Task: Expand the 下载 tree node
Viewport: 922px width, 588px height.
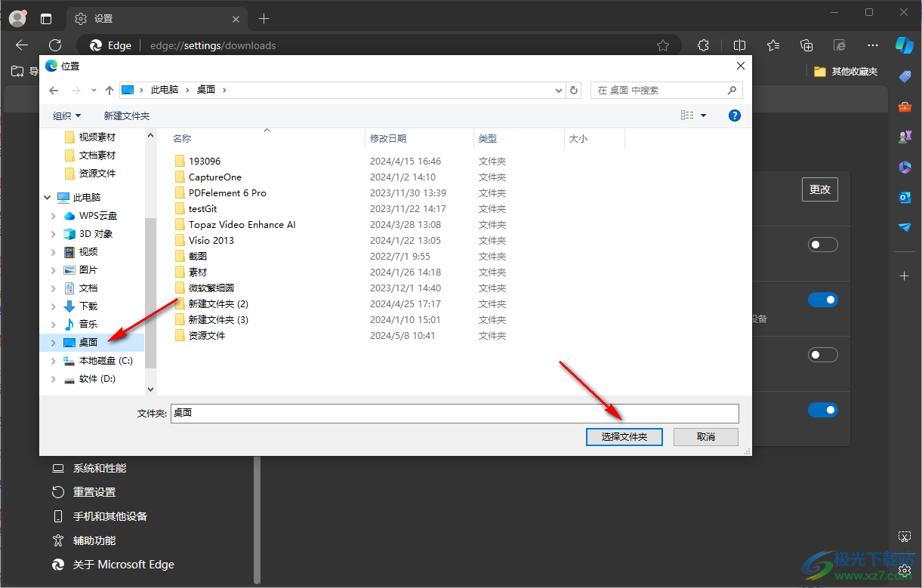Action: point(54,306)
